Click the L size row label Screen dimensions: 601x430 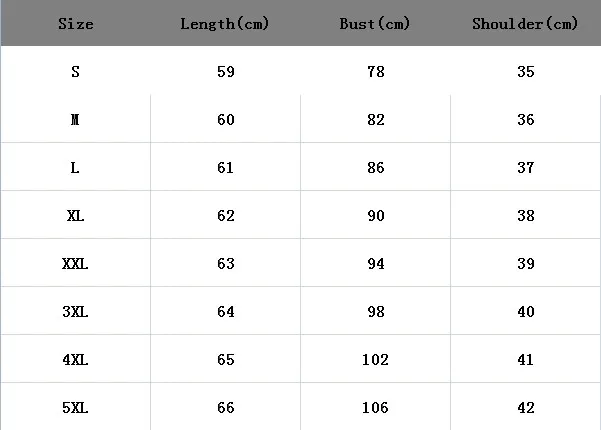[75, 168]
